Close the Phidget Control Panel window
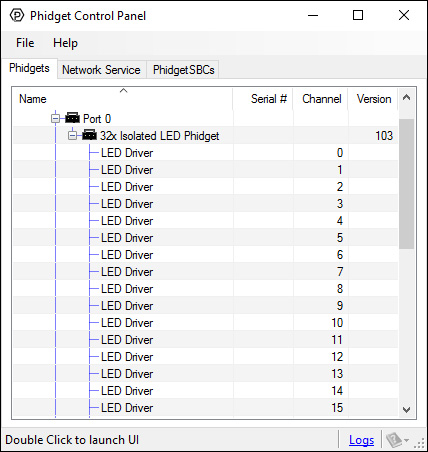The height and width of the screenshot is (452, 428). pos(404,15)
